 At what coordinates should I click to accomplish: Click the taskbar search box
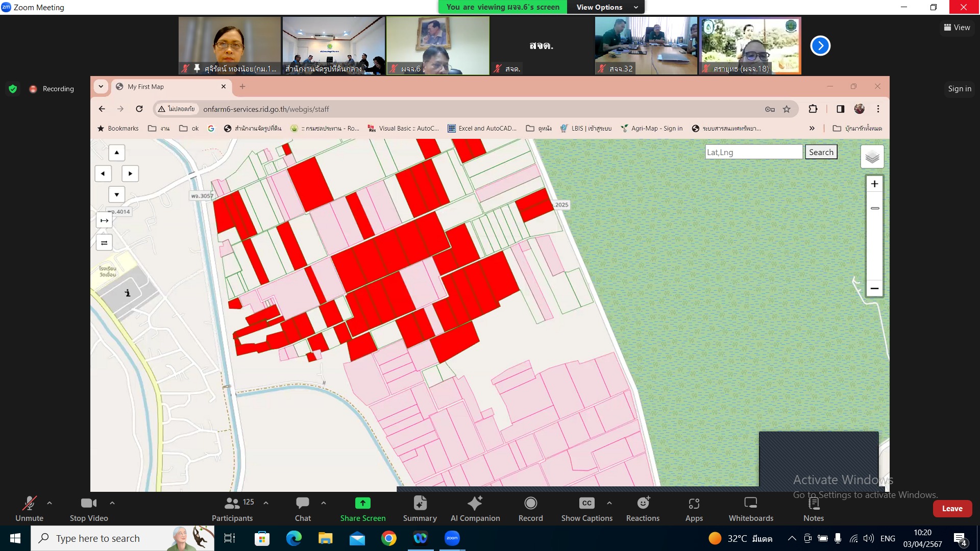click(x=122, y=538)
